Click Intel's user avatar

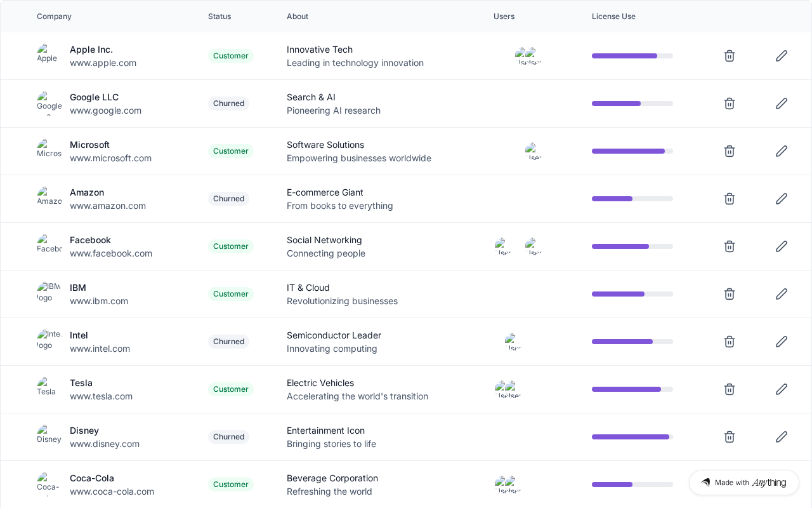pyautogui.click(x=513, y=342)
